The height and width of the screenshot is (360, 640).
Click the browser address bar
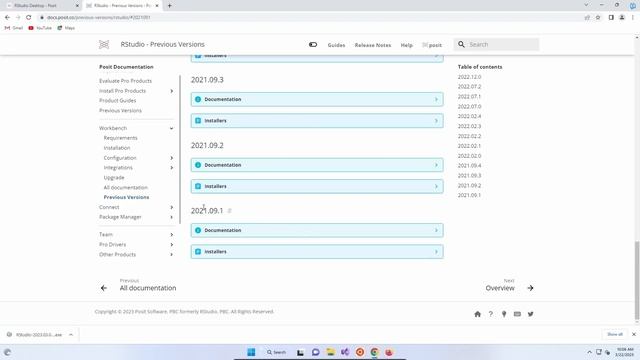pos(310,18)
